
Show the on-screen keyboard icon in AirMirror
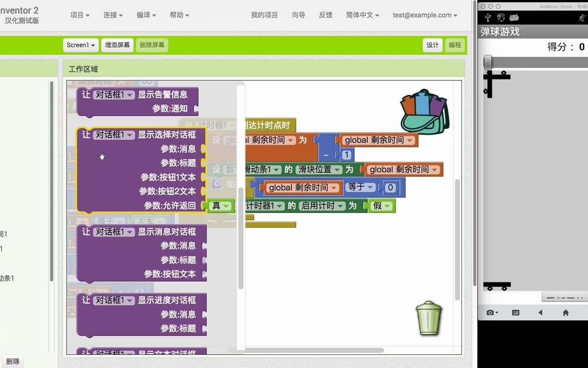click(x=515, y=312)
